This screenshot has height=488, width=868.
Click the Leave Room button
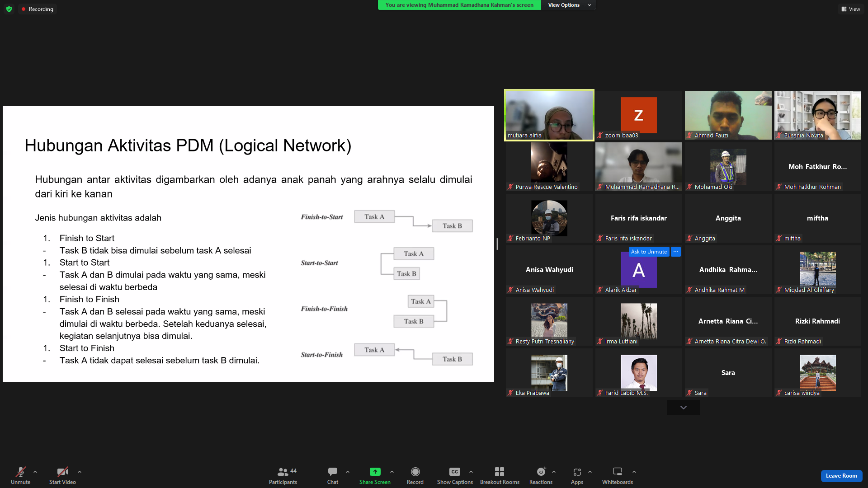[x=841, y=476]
